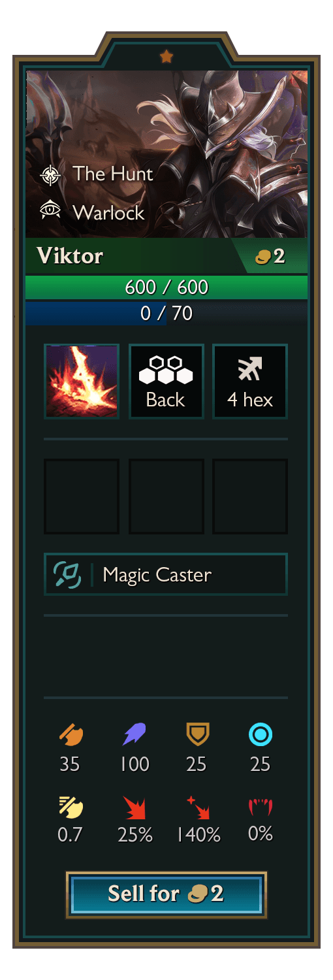Click the Magic Caster role icon
This screenshot has width=333, height=980.
[67, 575]
